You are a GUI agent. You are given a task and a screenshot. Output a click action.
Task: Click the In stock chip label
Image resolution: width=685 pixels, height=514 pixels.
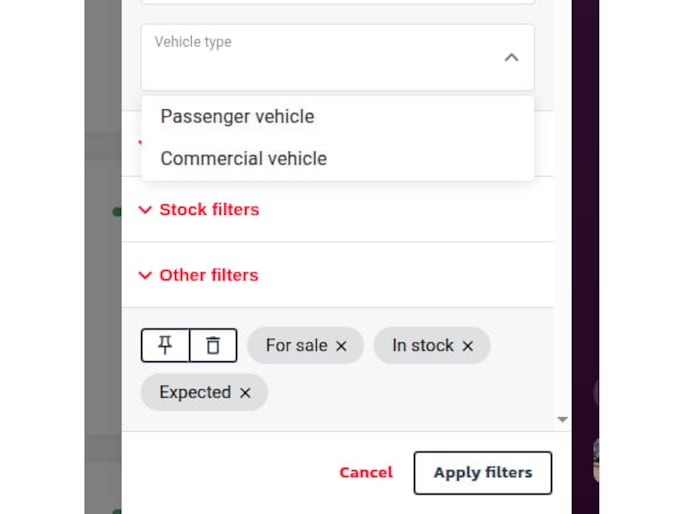click(x=422, y=345)
